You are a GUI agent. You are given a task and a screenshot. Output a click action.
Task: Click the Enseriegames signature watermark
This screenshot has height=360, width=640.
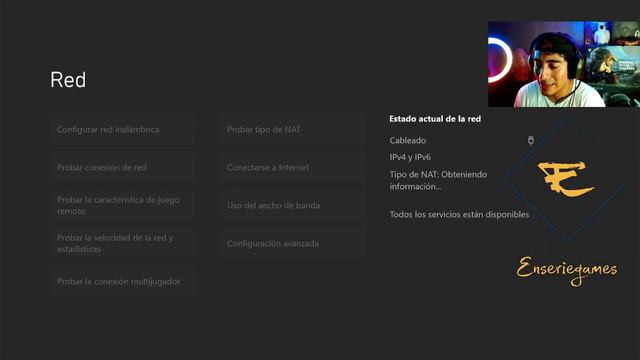point(567,270)
